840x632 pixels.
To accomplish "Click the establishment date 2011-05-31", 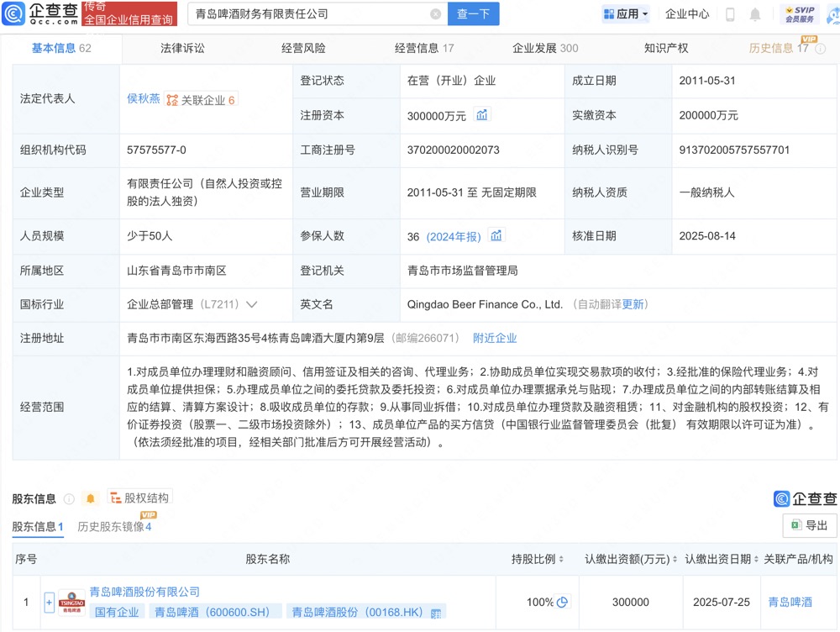I will coord(707,81).
